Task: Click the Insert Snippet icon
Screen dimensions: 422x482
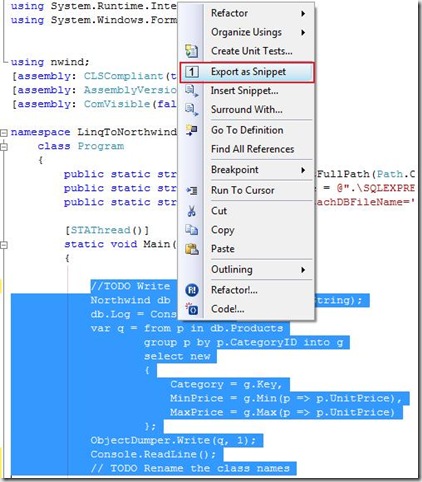Action: click(192, 91)
